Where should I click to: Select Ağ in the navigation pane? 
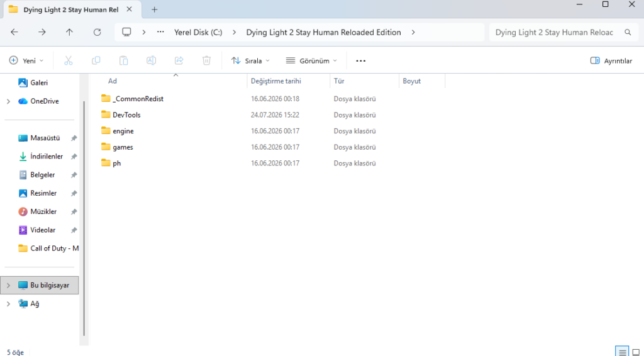(x=35, y=303)
